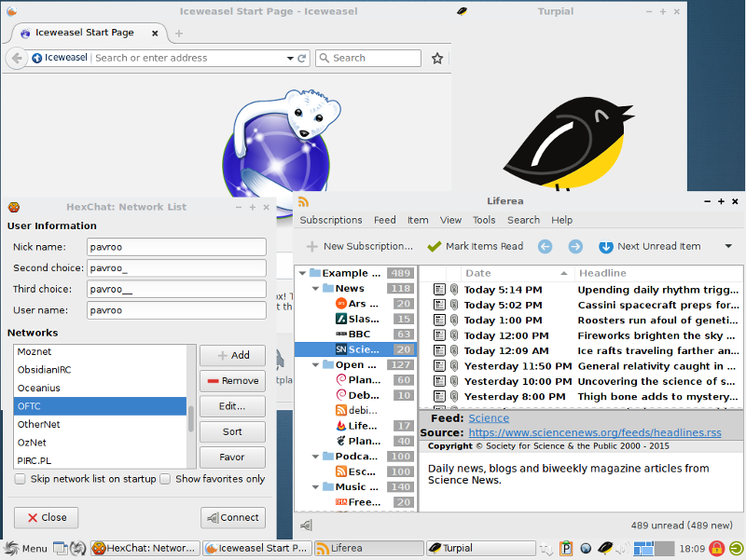Click the Sort button in HexChat
Viewport: 746px width, 560px height.
tap(232, 431)
